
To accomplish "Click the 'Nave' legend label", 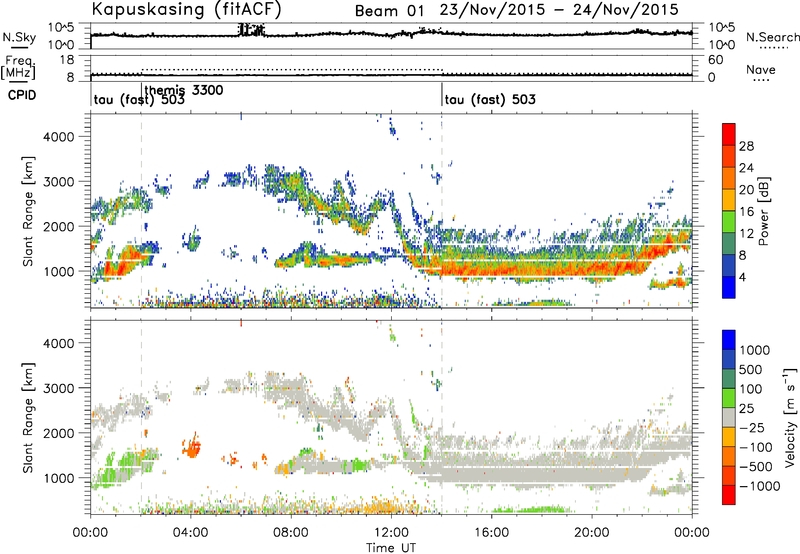I will 761,69.
